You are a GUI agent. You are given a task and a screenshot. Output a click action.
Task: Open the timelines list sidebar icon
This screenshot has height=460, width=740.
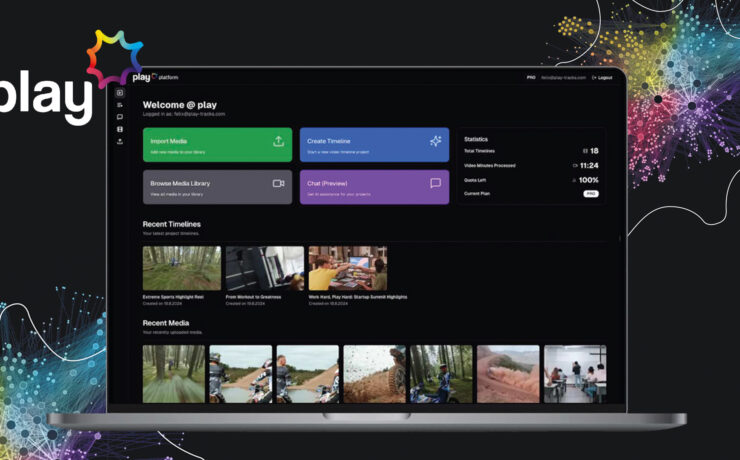[x=120, y=105]
